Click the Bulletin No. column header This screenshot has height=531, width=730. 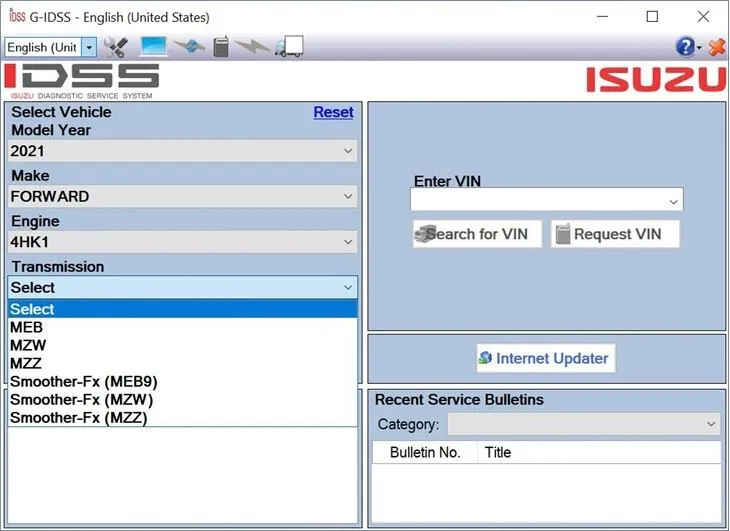point(425,452)
